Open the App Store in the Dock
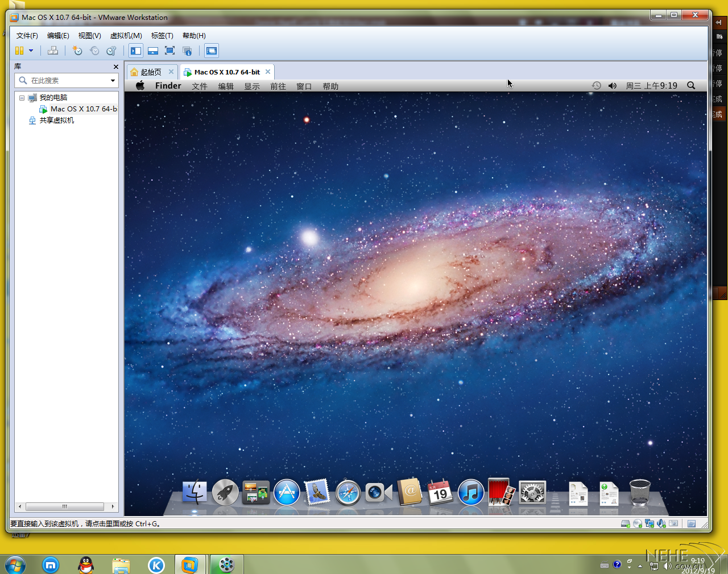728x574 pixels. coord(287,492)
